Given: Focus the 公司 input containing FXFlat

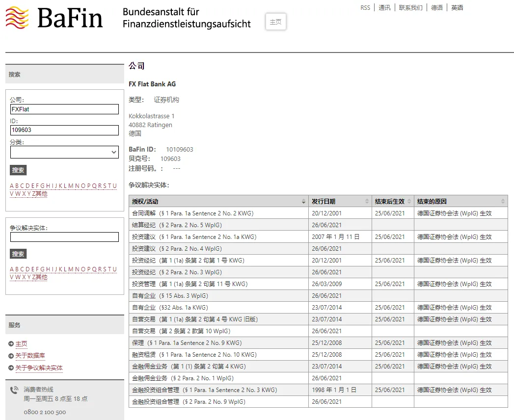Looking at the screenshot, I should (65, 109).
